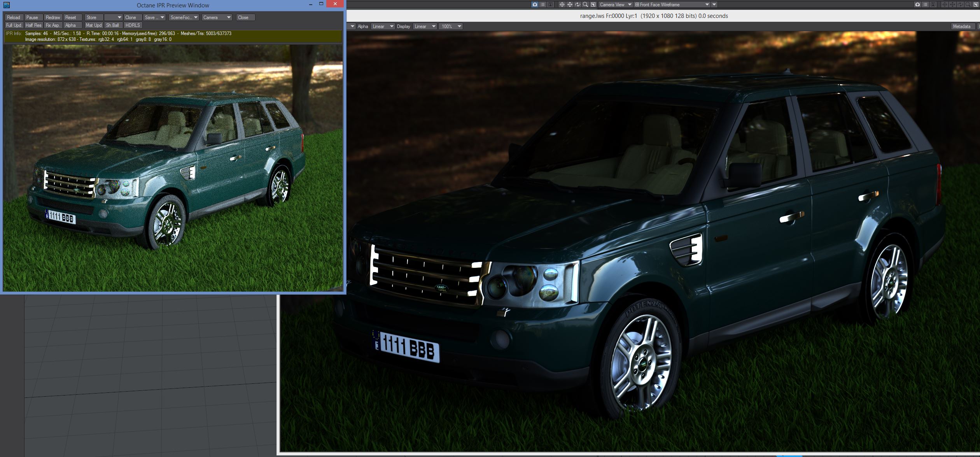980x457 pixels.
Task: Click the viewport zoom magnifier icon
Action: pyautogui.click(x=585, y=5)
